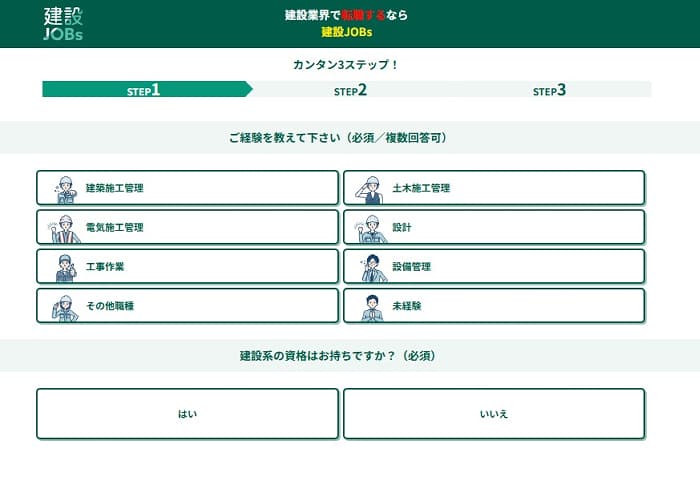Click the suited man icon beside 設備管理
Image resolution: width=700 pixels, height=481 pixels.
(x=373, y=268)
